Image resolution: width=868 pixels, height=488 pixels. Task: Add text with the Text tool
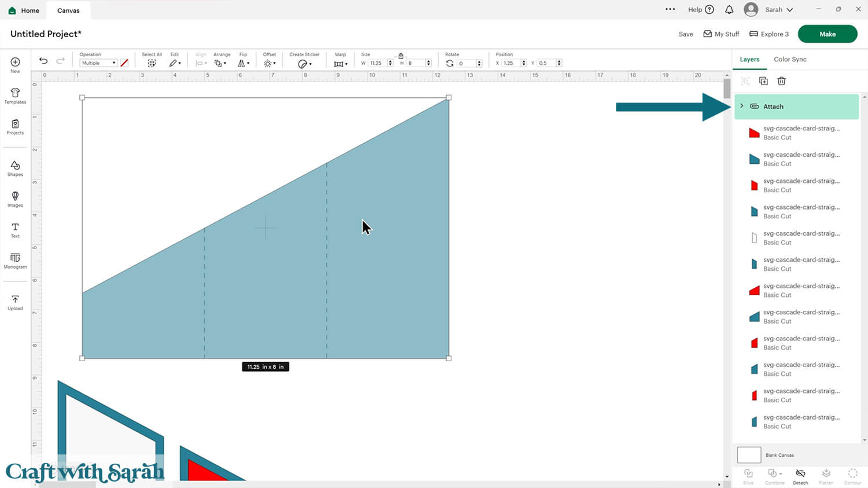(15, 230)
